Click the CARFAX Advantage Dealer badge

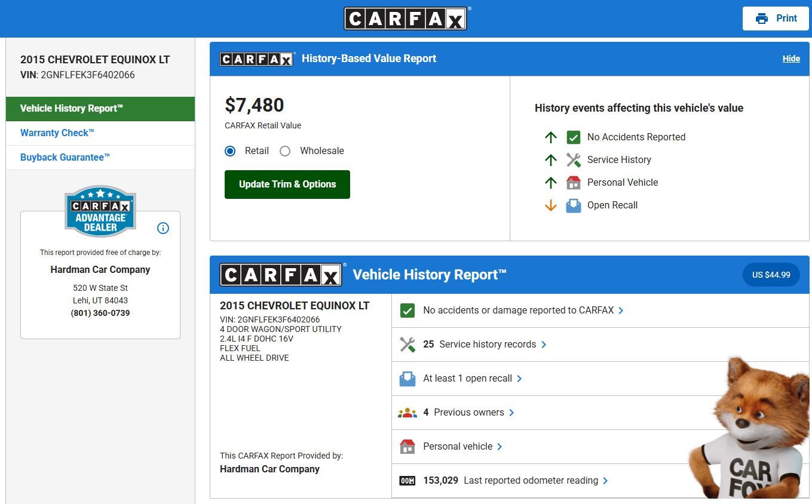(x=100, y=211)
